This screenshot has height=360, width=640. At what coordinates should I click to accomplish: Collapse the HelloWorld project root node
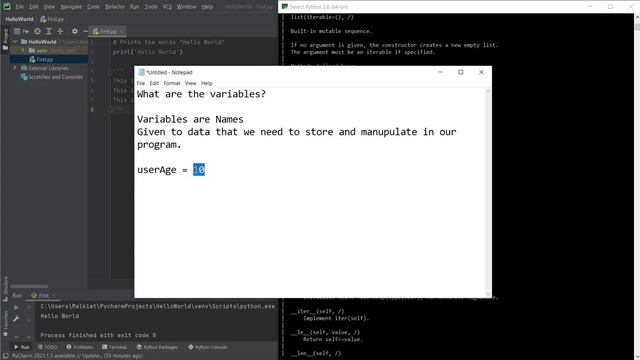coord(16,42)
